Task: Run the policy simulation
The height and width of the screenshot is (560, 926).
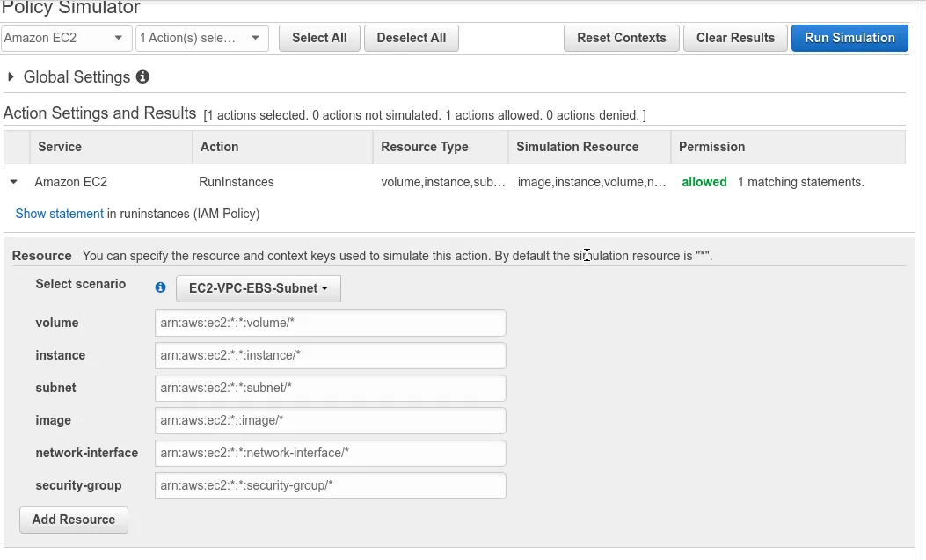Action: [x=849, y=38]
